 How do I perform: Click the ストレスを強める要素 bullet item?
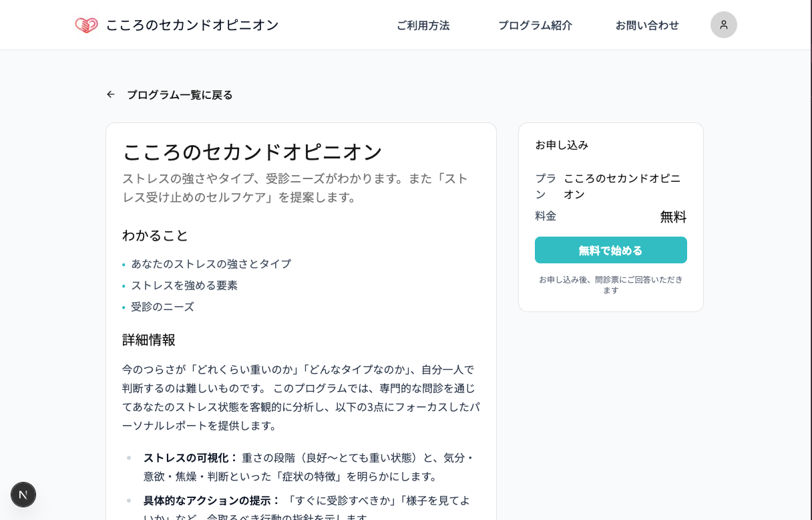[184, 285]
